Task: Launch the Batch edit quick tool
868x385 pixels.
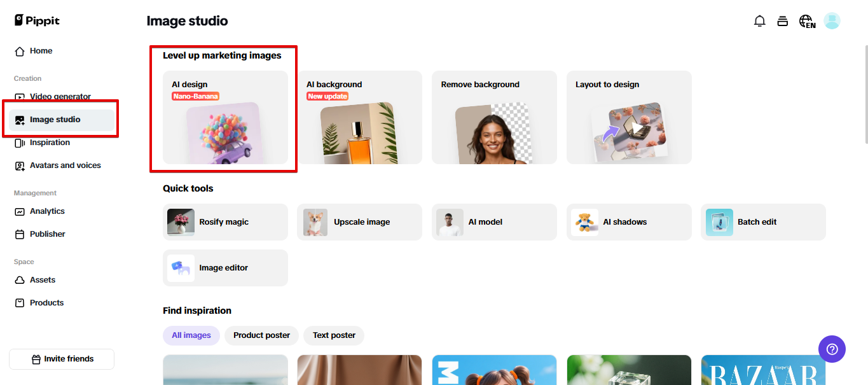Action: 763,222
